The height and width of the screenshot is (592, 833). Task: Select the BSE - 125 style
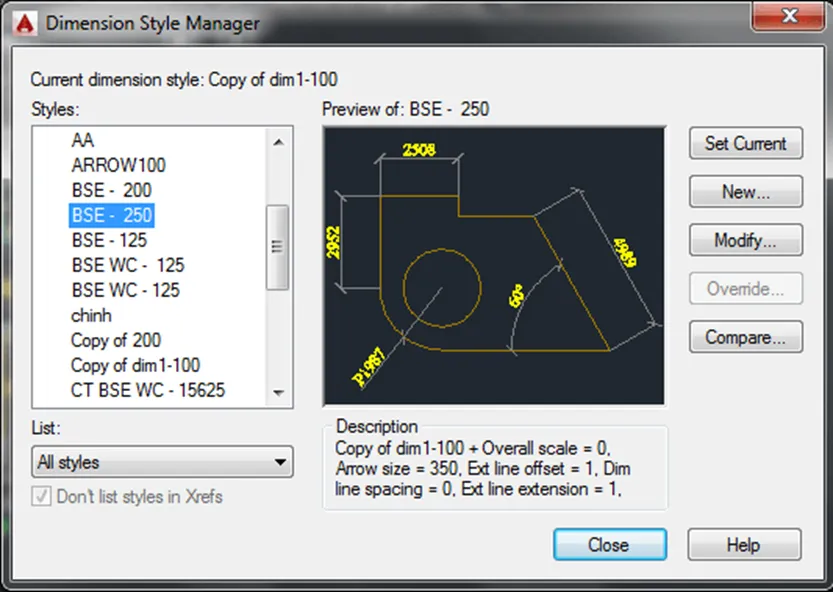pos(108,240)
